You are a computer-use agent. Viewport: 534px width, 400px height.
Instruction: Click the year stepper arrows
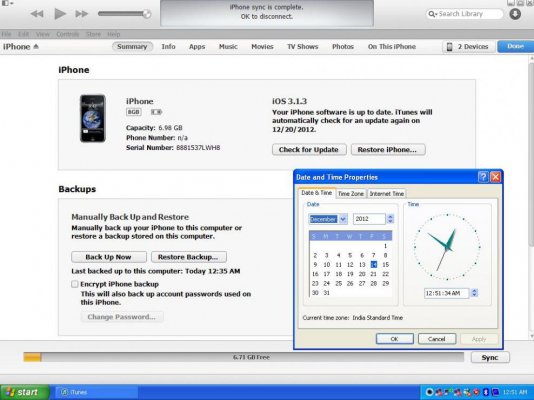[x=390, y=219]
